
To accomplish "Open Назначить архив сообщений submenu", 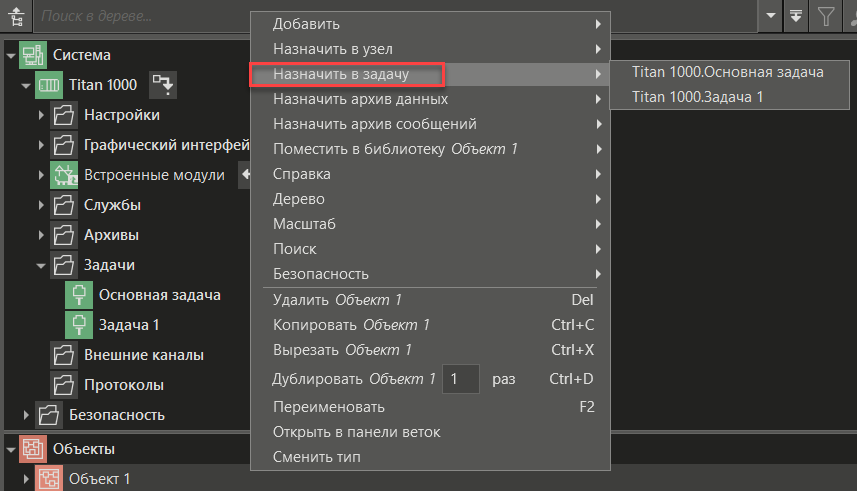I will (430, 124).
